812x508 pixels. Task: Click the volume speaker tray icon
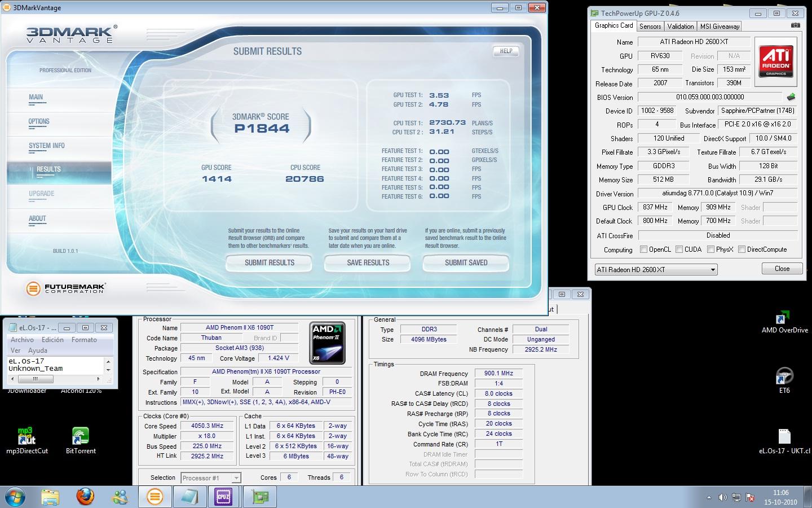tap(722, 497)
